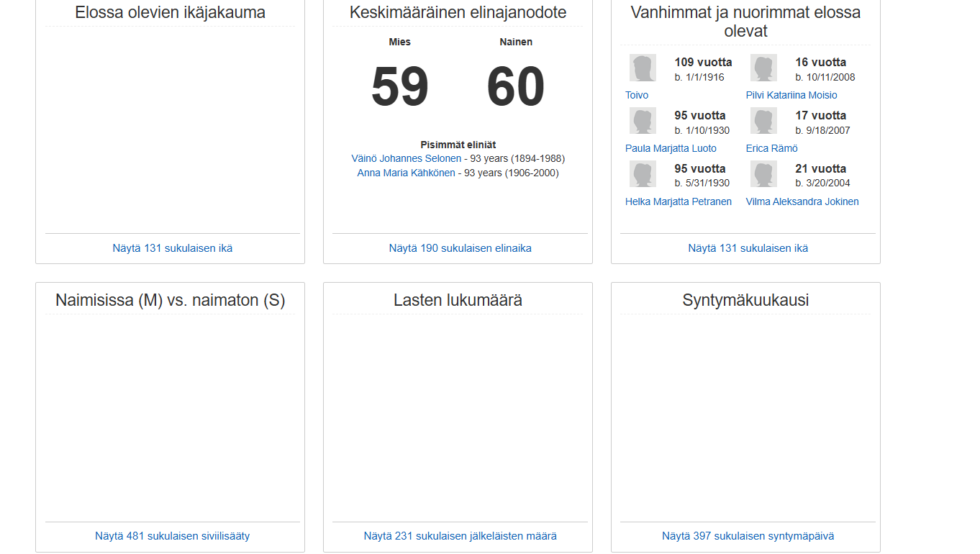Click Paula Marjatta Luoto's avatar image
The width and height of the screenshot is (980, 554).
[x=643, y=121]
